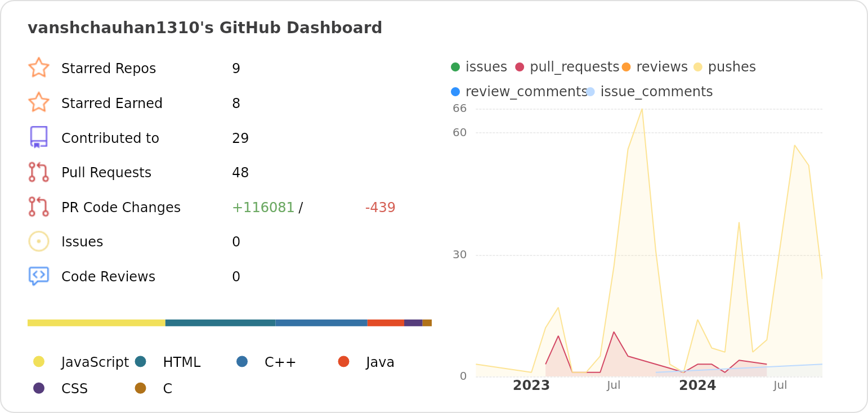Click the yellow JavaScript segment of language bar
868x413 pixels.
coord(96,323)
